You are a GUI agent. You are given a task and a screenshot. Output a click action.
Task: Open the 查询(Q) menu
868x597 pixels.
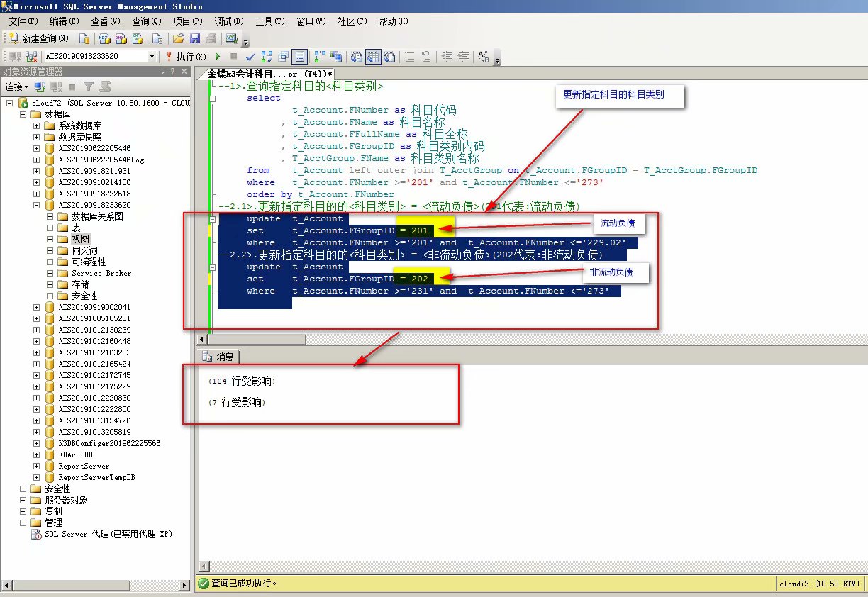pyautogui.click(x=146, y=21)
